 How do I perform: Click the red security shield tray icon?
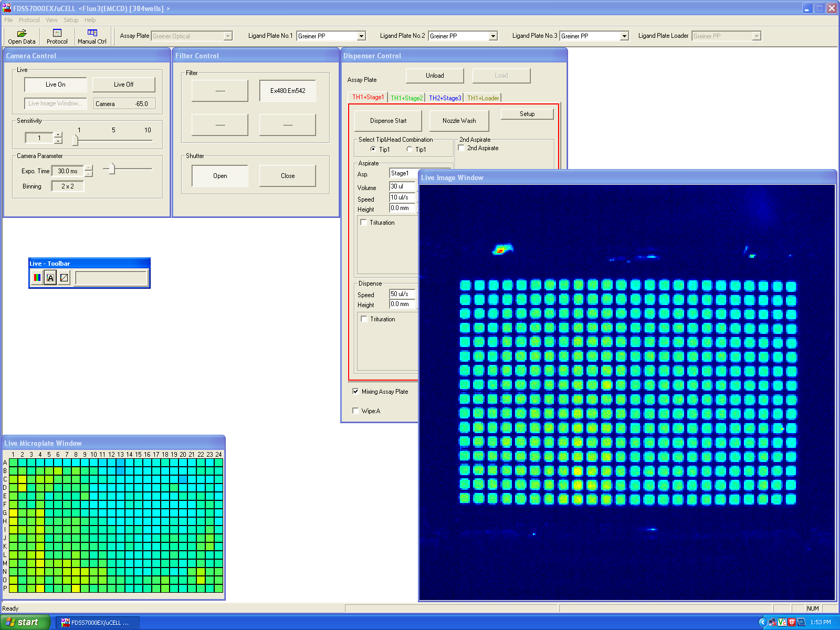click(792, 622)
